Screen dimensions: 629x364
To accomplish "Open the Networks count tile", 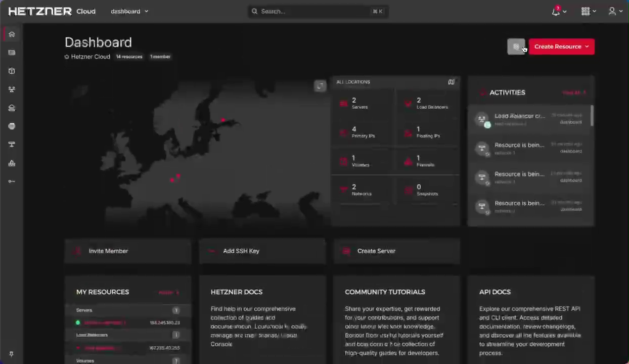I will (363, 190).
